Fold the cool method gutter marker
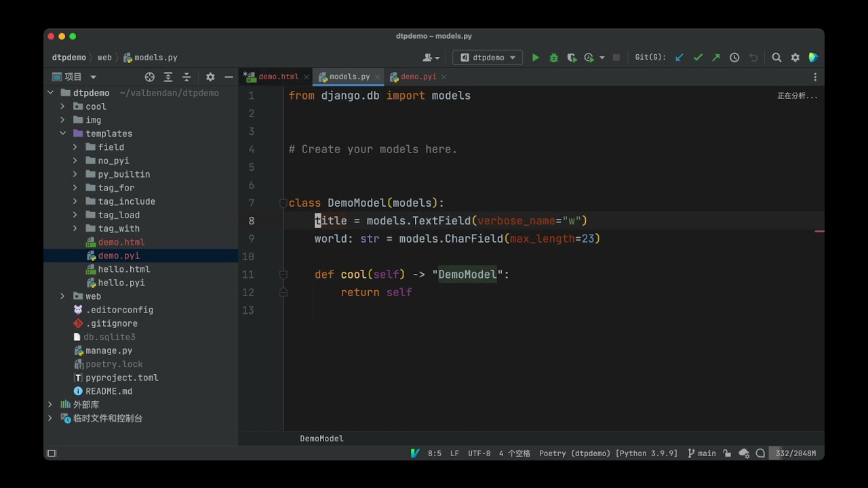Image resolution: width=868 pixels, height=488 pixels. pyautogui.click(x=283, y=274)
